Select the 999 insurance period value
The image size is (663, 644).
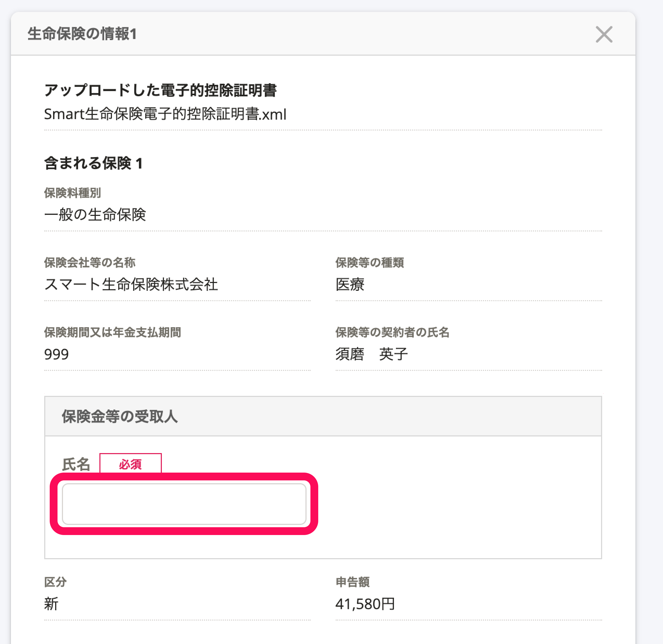tap(56, 354)
